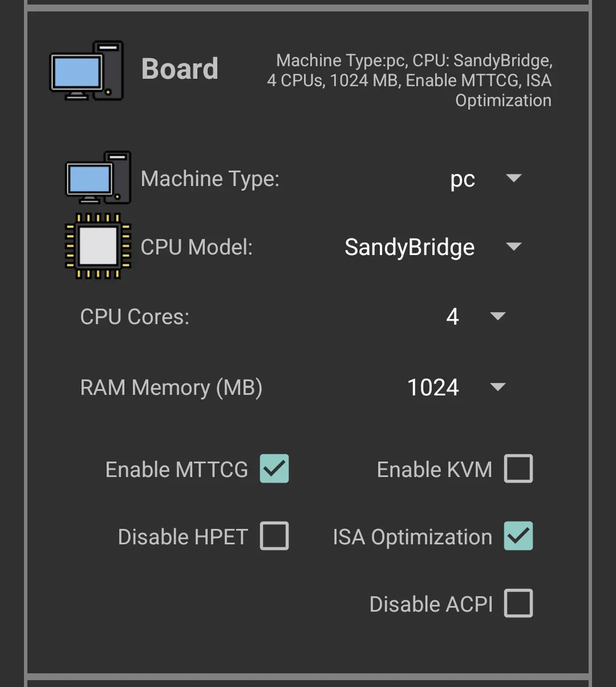Select the SandyBridge CPU model value
Image resolution: width=616 pixels, height=687 pixels.
tap(410, 248)
